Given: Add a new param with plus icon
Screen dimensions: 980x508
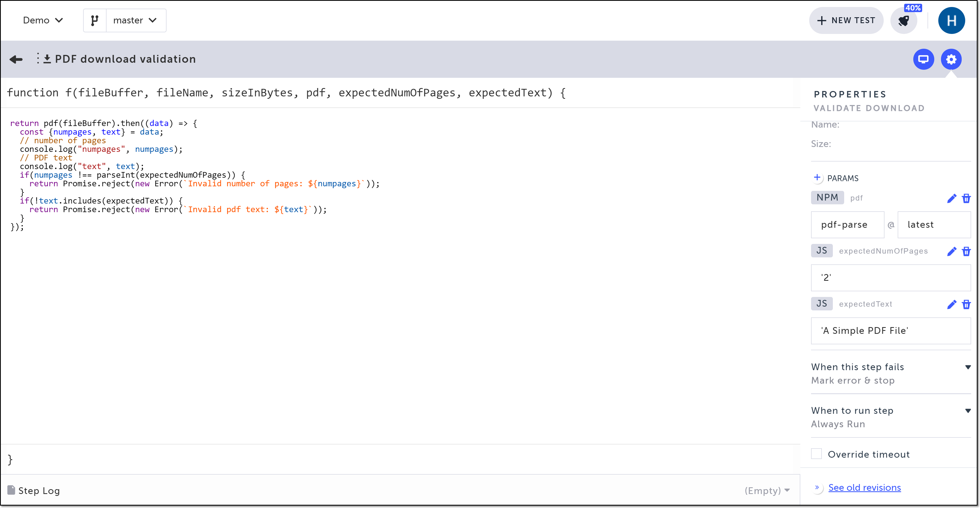Looking at the screenshot, I should [x=817, y=178].
